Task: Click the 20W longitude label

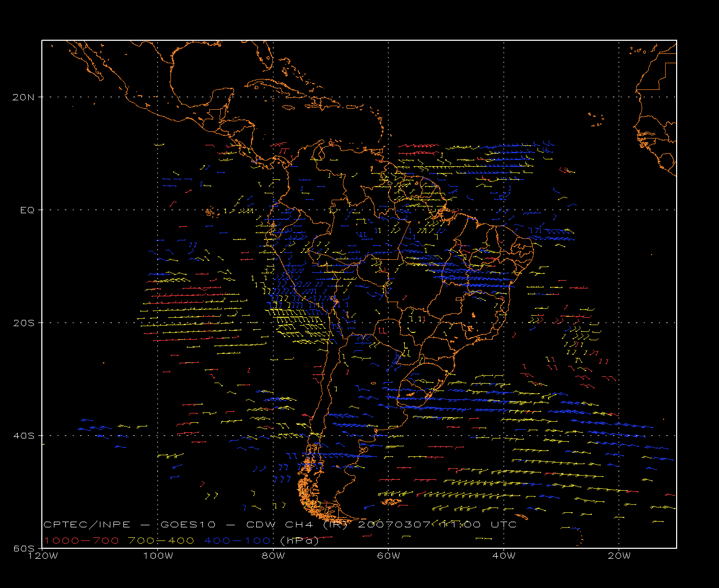Action: click(x=619, y=556)
